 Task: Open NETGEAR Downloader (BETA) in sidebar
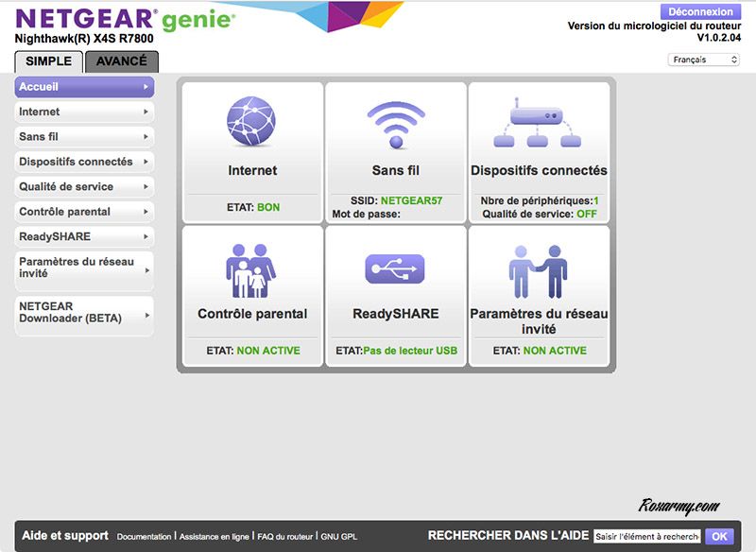click(83, 313)
